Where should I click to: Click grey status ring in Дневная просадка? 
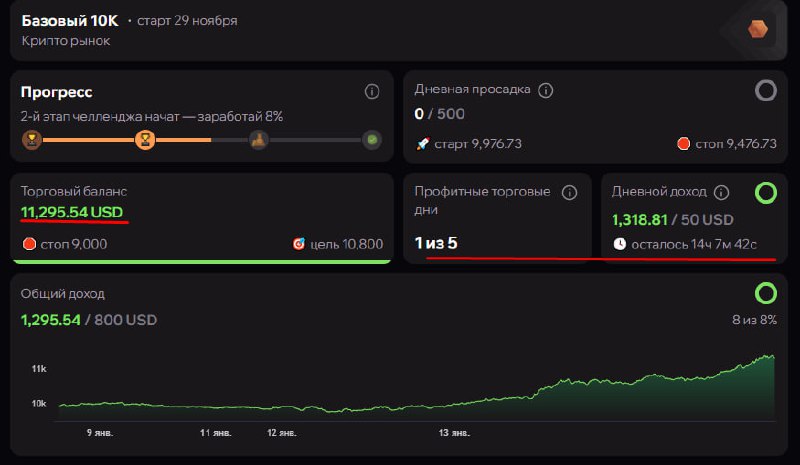pos(765,91)
